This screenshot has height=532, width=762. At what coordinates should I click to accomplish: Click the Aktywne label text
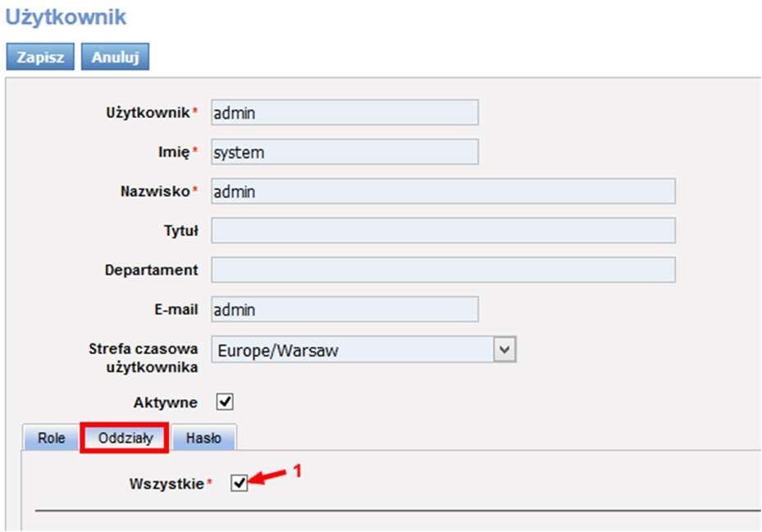(166, 402)
